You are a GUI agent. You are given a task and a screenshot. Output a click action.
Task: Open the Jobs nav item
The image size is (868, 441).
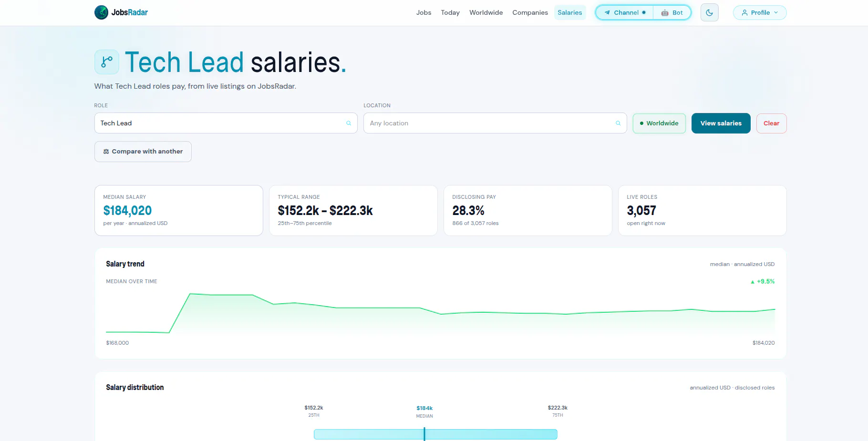[x=424, y=13]
